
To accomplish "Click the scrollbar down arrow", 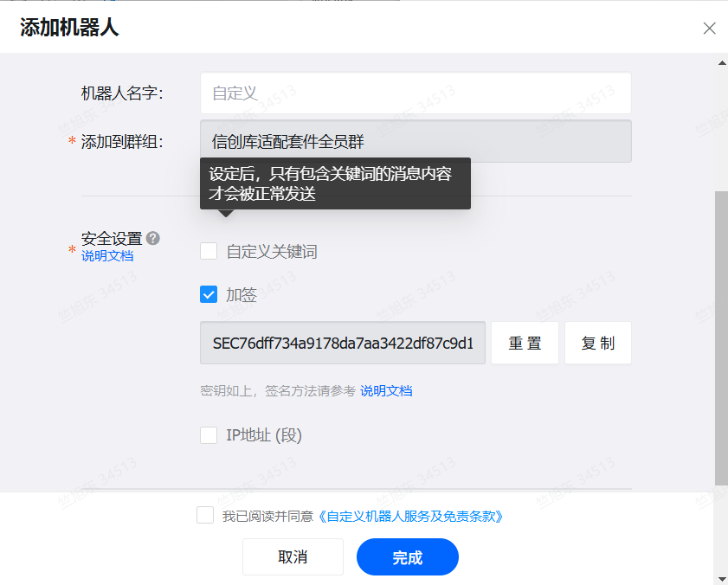I will (x=721, y=577).
